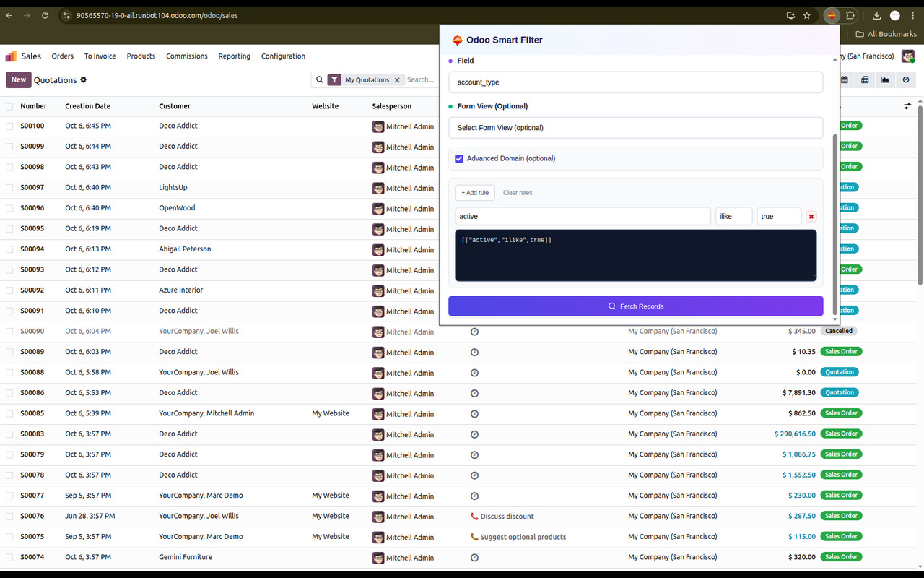924x578 pixels.
Task: Switch to calendar view
Action: tap(845, 80)
